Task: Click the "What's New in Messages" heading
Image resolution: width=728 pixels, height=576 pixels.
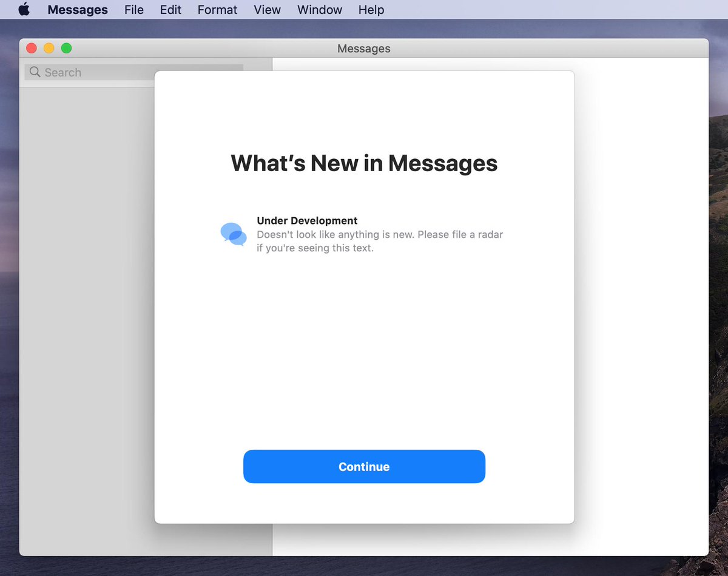Action: (364, 163)
